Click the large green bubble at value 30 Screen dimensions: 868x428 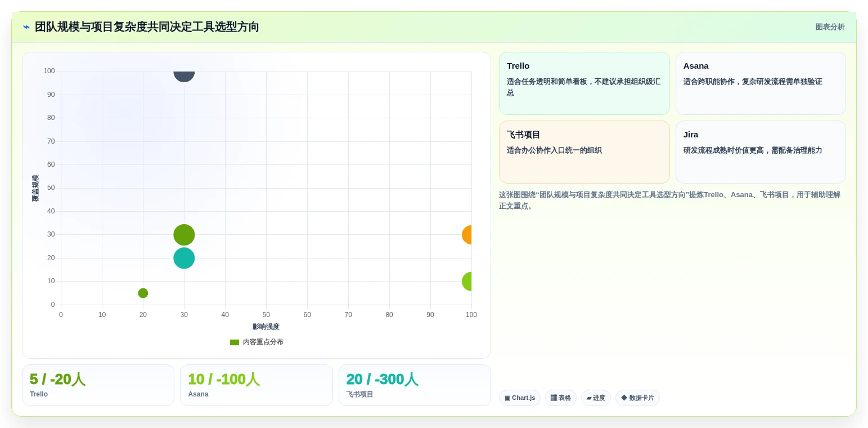(x=184, y=235)
